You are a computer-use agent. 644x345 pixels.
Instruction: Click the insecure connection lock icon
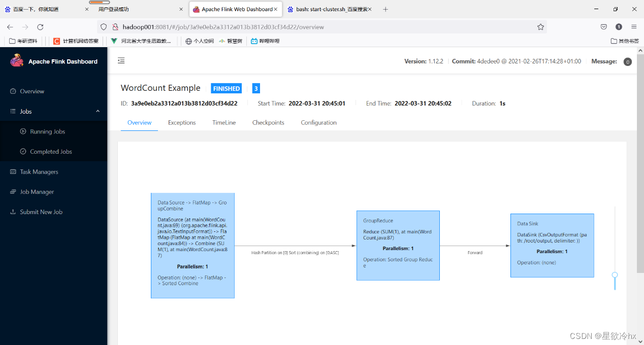pyautogui.click(x=115, y=27)
